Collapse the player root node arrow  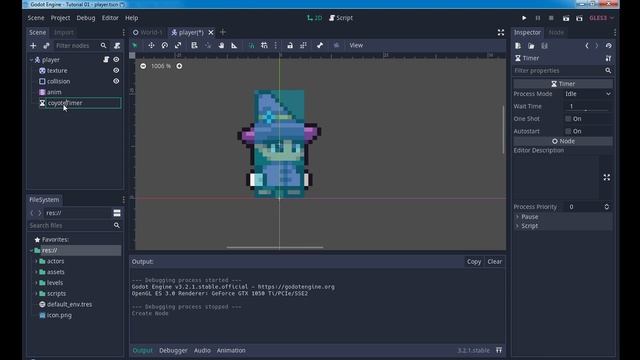click(31, 60)
